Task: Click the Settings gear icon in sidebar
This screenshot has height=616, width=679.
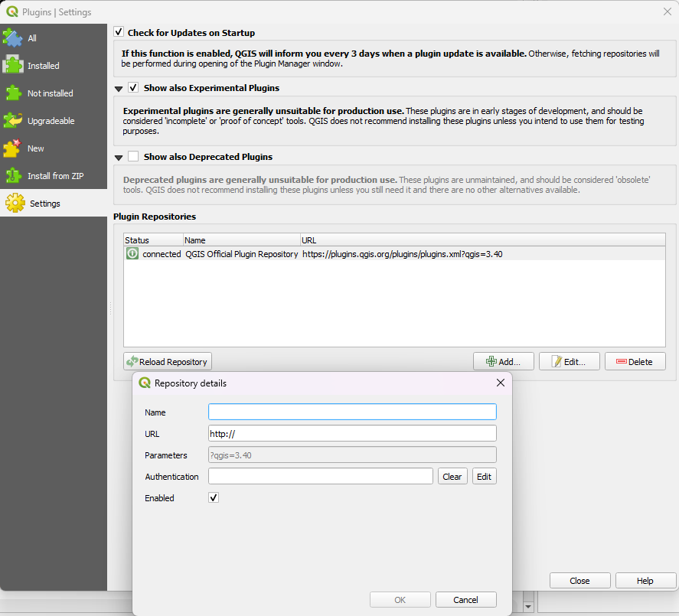Action: click(15, 203)
